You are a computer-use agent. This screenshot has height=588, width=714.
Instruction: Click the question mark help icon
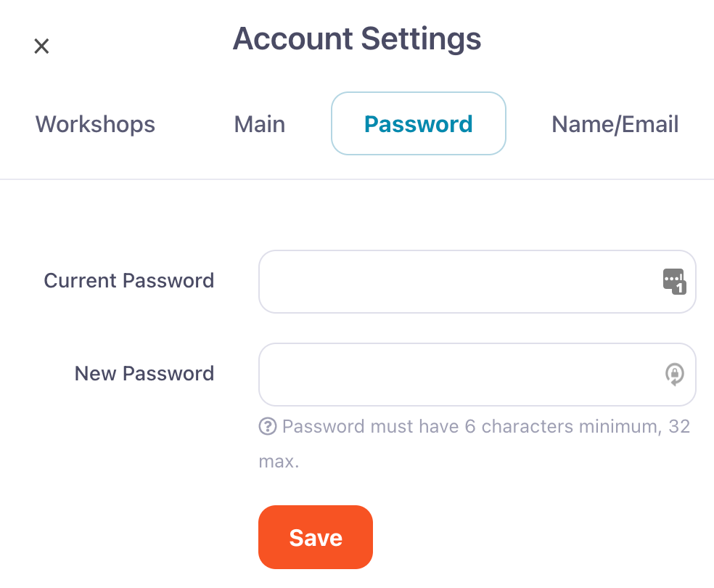pos(268,426)
